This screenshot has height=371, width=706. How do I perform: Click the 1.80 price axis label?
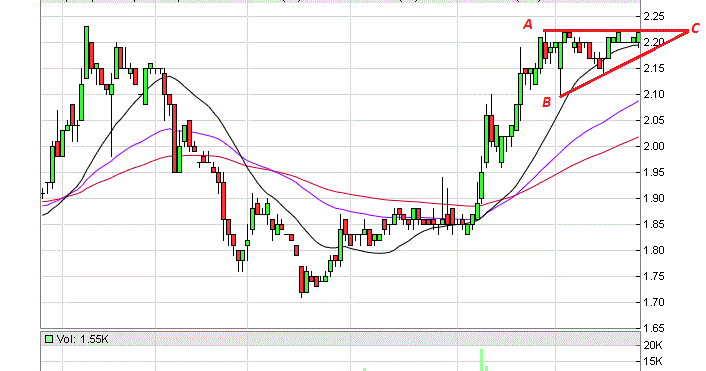[x=654, y=250]
